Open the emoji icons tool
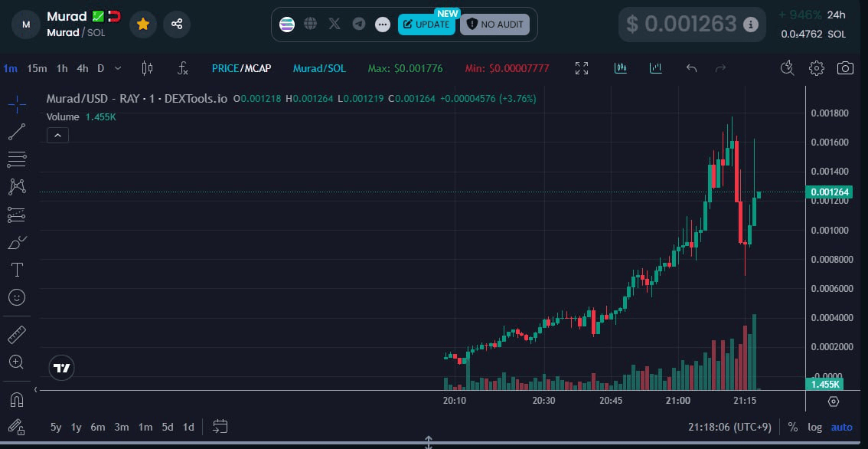The width and height of the screenshot is (868, 449). [x=17, y=297]
